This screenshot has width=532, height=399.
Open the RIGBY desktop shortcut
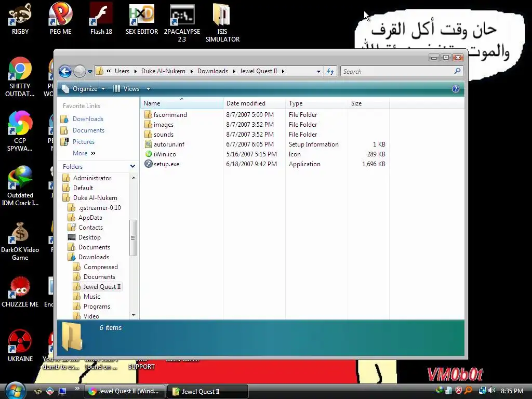[20, 19]
